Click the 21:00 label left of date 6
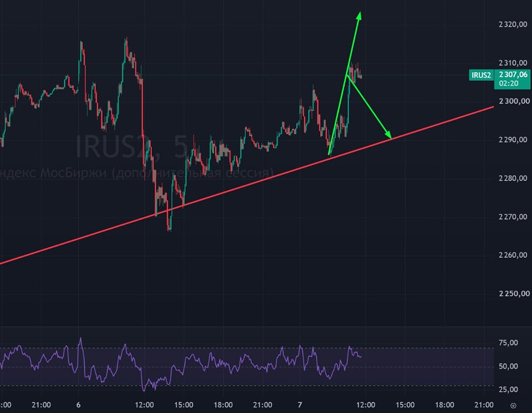The image size is (532, 413). 41,405
